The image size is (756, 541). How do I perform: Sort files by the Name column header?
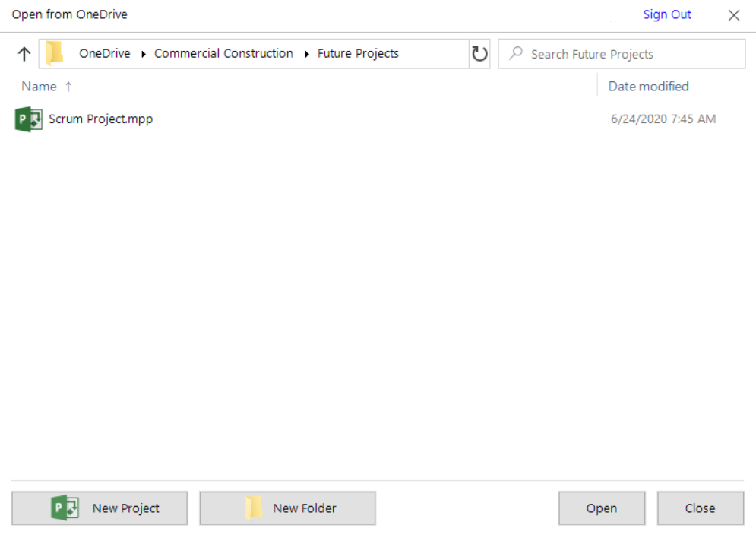click(x=40, y=87)
